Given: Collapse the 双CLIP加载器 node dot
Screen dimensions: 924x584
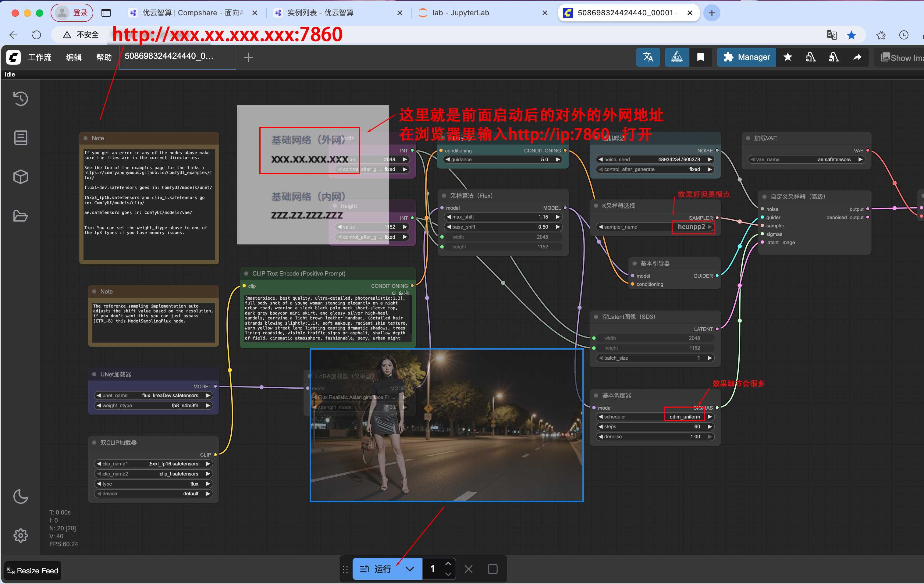Looking at the screenshot, I should [94, 442].
